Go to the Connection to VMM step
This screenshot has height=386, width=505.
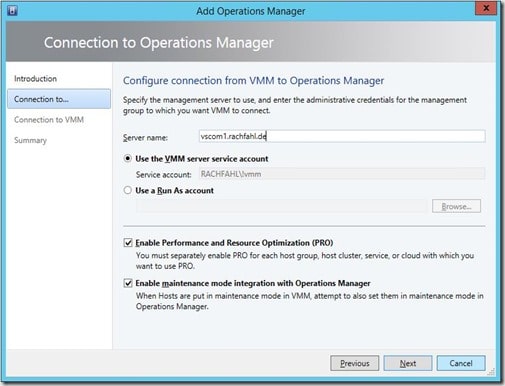[x=49, y=120]
